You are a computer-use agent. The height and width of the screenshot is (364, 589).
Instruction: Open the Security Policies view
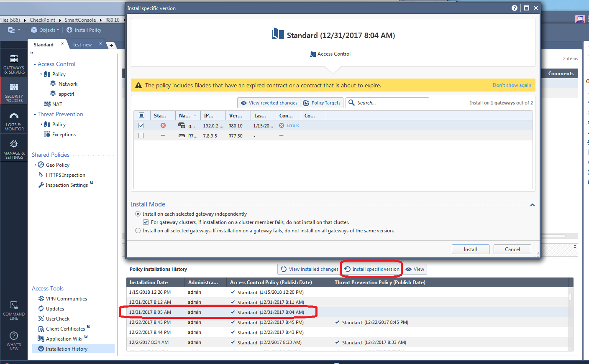point(14,92)
